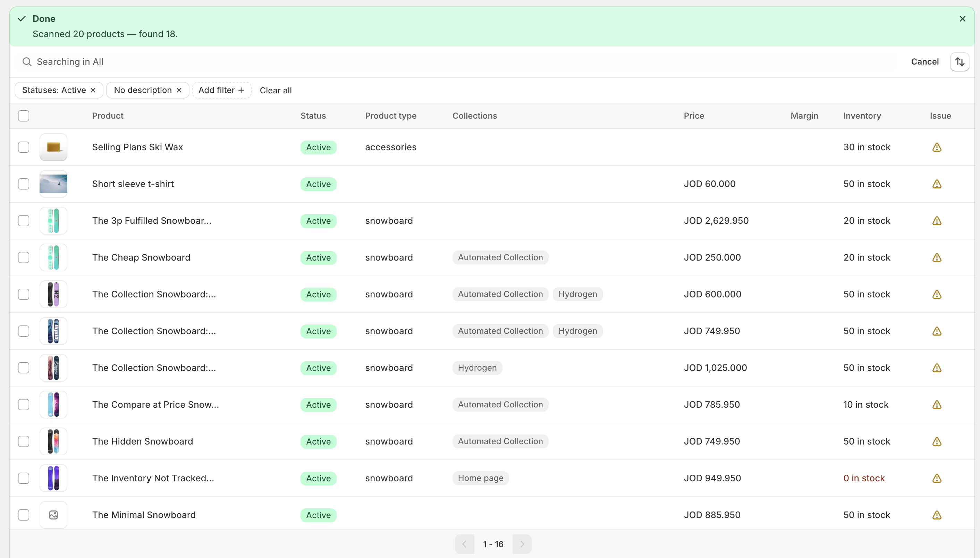Remove the No description filter chip
Screen dimensions: 980x558
tap(179, 91)
